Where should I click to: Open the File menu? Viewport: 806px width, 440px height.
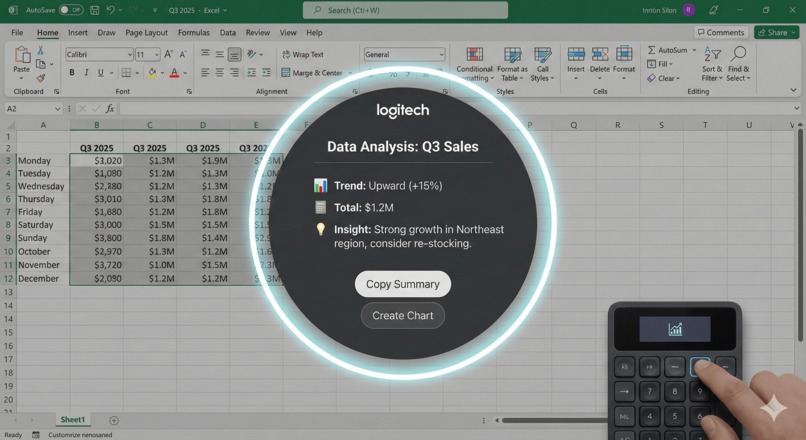(17, 32)
